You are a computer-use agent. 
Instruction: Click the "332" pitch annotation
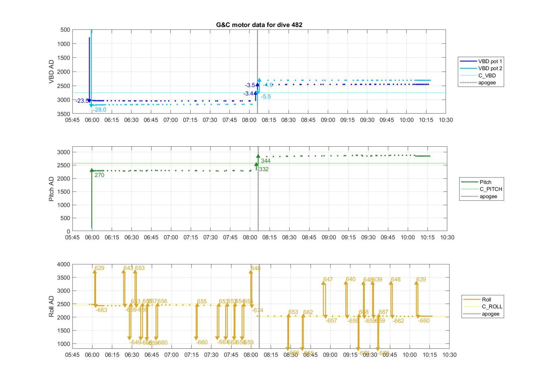264,169
